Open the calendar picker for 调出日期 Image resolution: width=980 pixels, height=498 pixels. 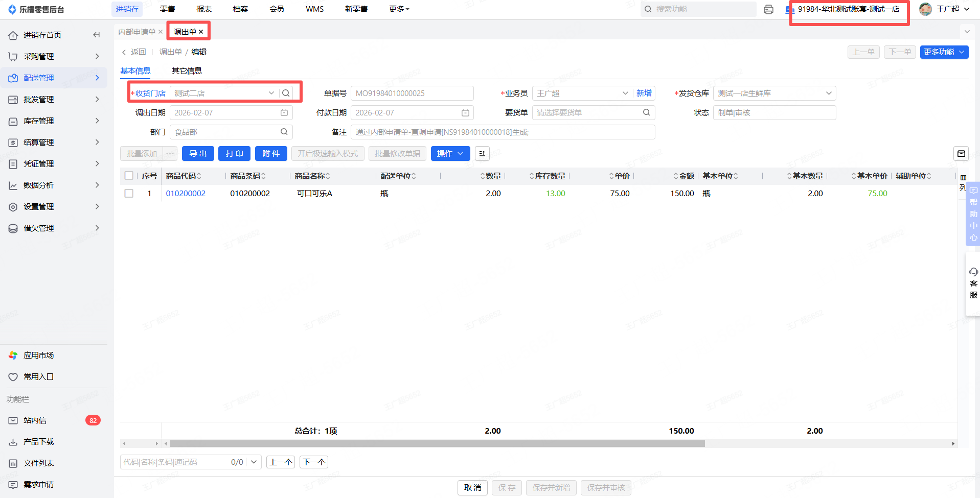tap(284, 112)
